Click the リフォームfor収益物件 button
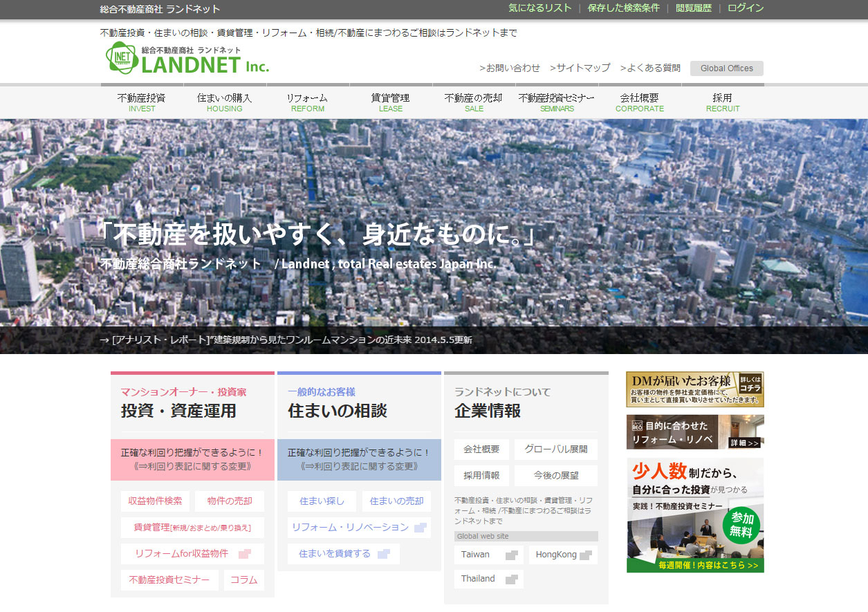868x612 pixels. pos(192,554)
